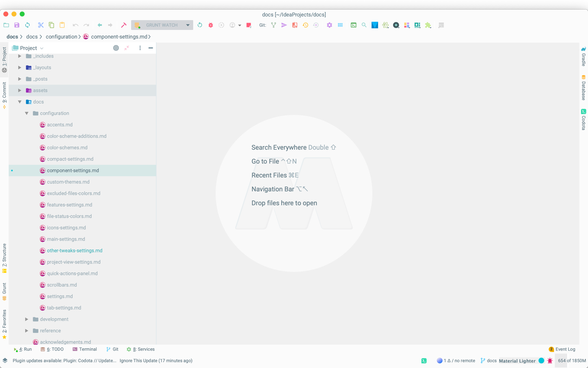Open the run configuration dropdown
Image resolution: width=588 pixels, height=368 pixels.
(x=188, y=25)
